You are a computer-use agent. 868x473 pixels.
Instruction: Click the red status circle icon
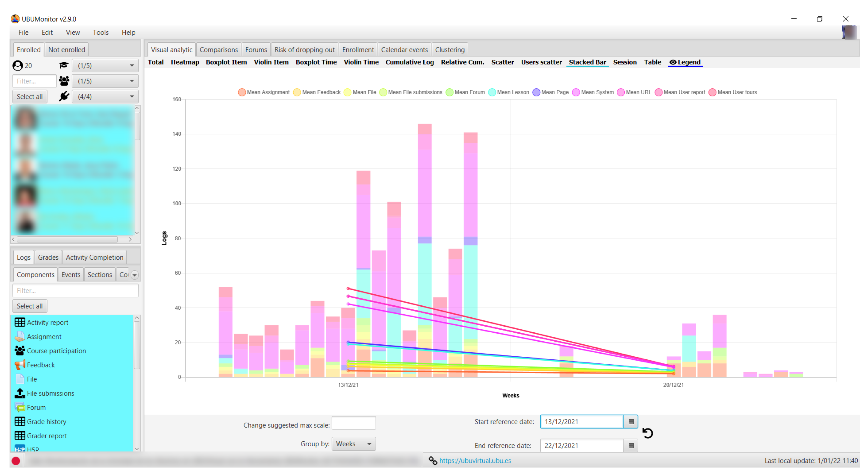click(x=16, y=460)
